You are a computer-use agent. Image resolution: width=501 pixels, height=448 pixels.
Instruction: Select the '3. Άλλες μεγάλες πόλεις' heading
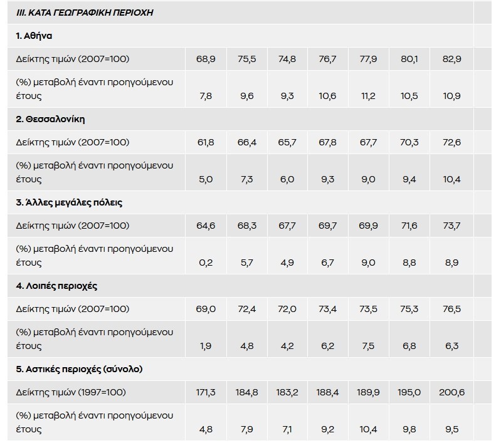(70, 202)
